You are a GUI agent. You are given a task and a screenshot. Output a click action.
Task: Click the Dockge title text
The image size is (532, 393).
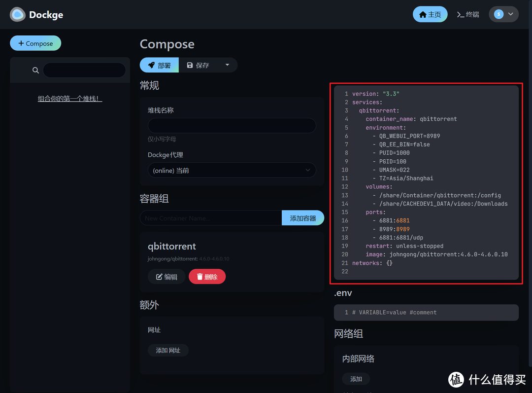pos(46,15)
